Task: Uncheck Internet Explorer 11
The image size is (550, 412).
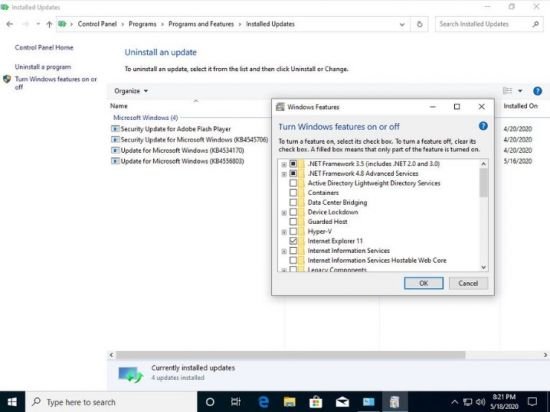Action: pos(293,241)
